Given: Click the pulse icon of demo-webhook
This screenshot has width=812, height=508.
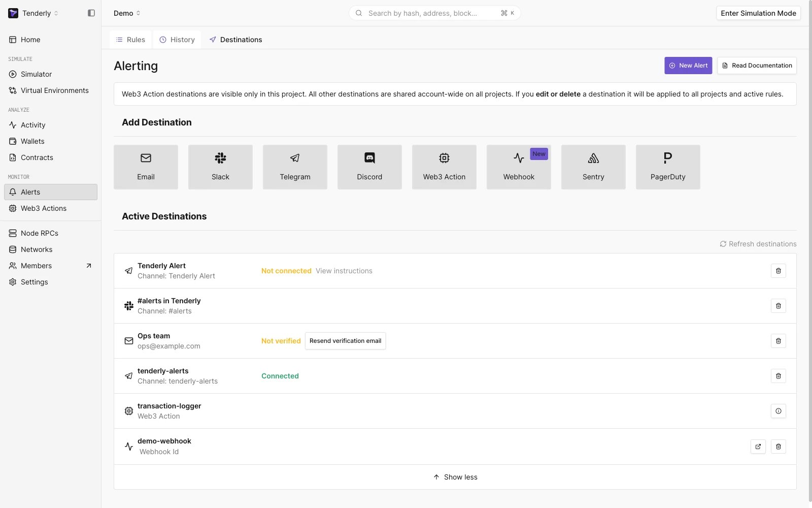Looking at the screenshot, I should click(x=129, y=447).
